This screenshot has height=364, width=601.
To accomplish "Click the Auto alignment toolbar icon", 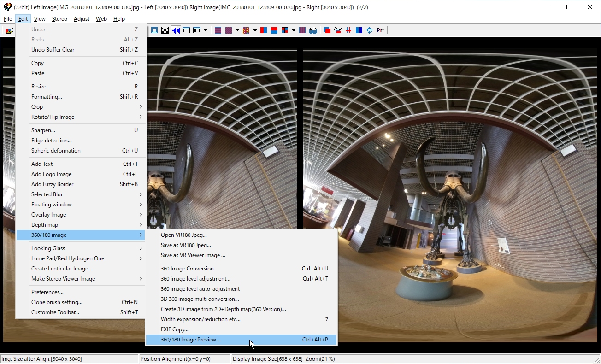I will [x=338, y=30].
